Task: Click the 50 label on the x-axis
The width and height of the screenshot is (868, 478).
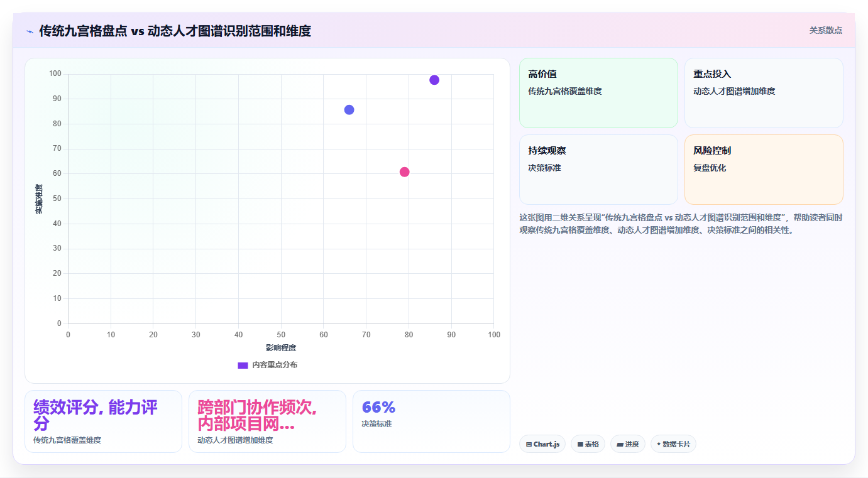Action: [x=281, y=335]
